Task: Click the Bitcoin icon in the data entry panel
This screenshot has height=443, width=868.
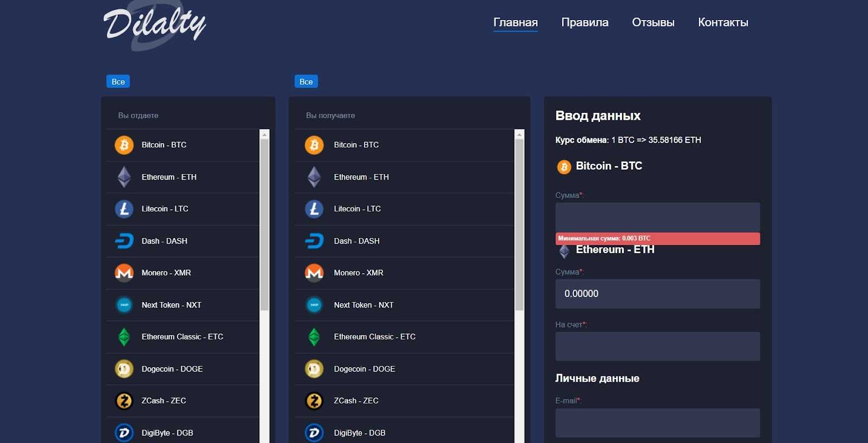Action: [564, 166]
